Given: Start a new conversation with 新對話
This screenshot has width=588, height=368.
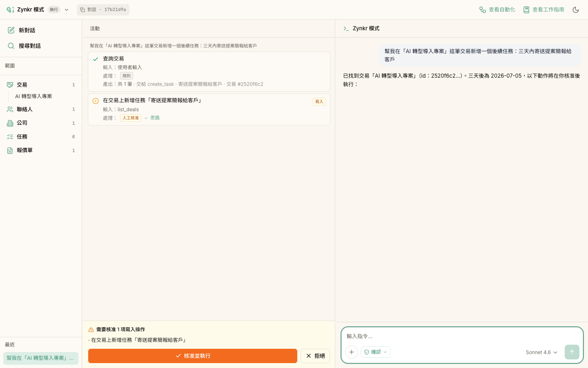Looking at the screenshot, I should pyautogui.click(x=41, y=30).
